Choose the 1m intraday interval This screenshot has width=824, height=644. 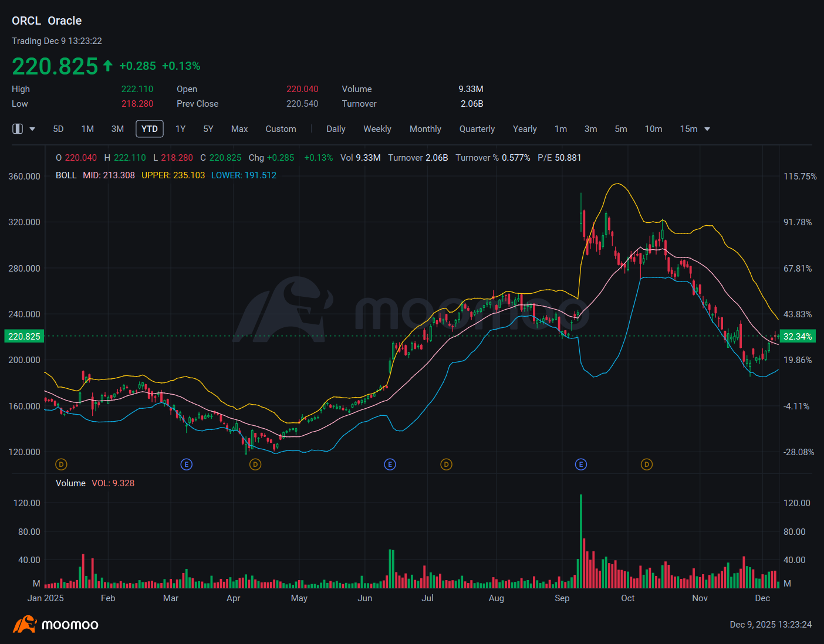coord(561,129)
